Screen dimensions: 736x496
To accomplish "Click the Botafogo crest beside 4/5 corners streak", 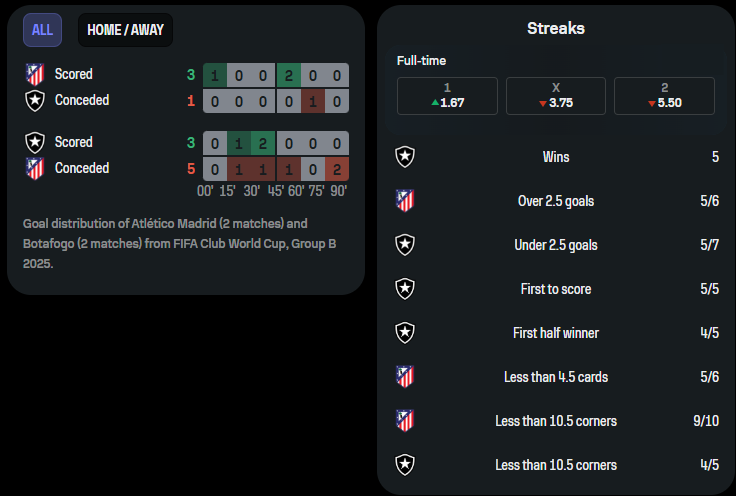I will (x=405, y=465).
